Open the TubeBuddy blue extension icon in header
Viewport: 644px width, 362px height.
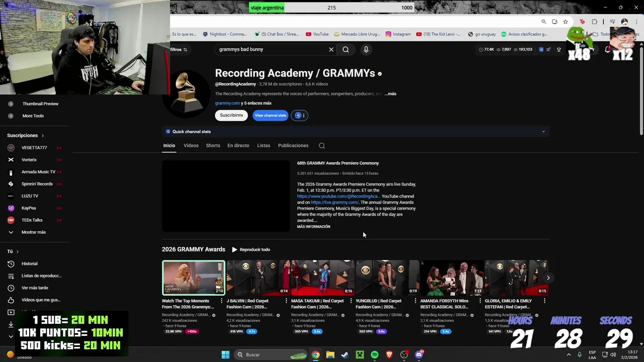click(x=541, y=49)
